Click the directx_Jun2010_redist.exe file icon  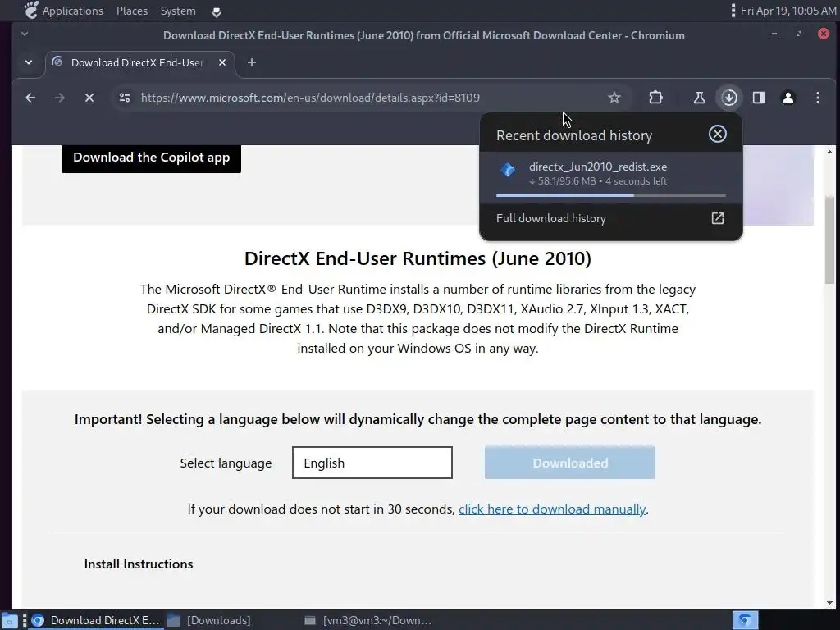coord(508,170)
